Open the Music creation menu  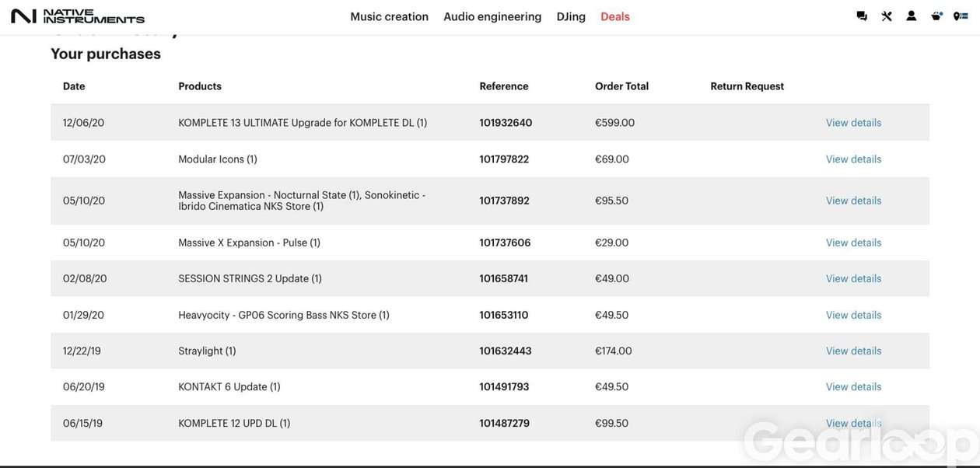(389, 16)
